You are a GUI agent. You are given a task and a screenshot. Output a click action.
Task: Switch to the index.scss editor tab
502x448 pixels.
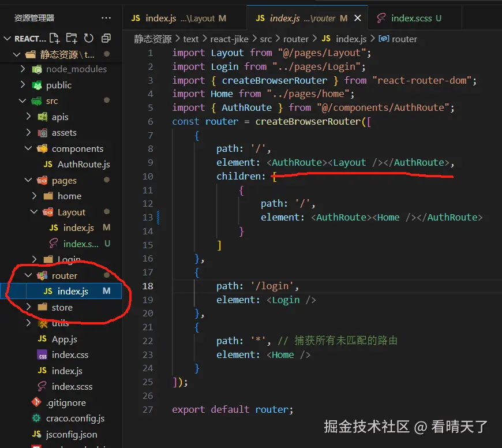click(x=415, y=18)
